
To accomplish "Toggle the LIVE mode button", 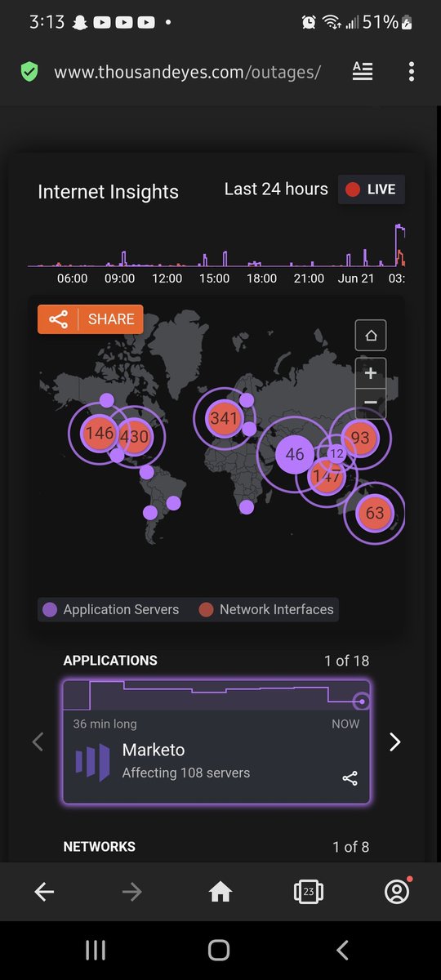I will pos(372,189).
